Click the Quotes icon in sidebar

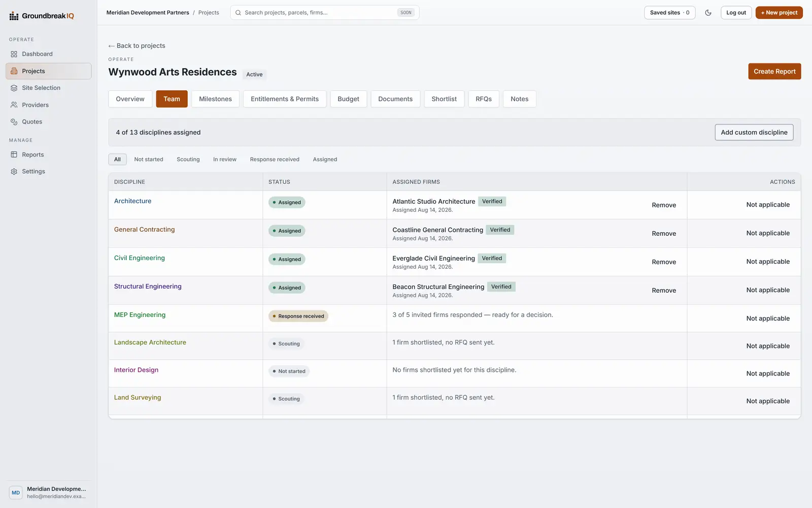coord(14,122)
